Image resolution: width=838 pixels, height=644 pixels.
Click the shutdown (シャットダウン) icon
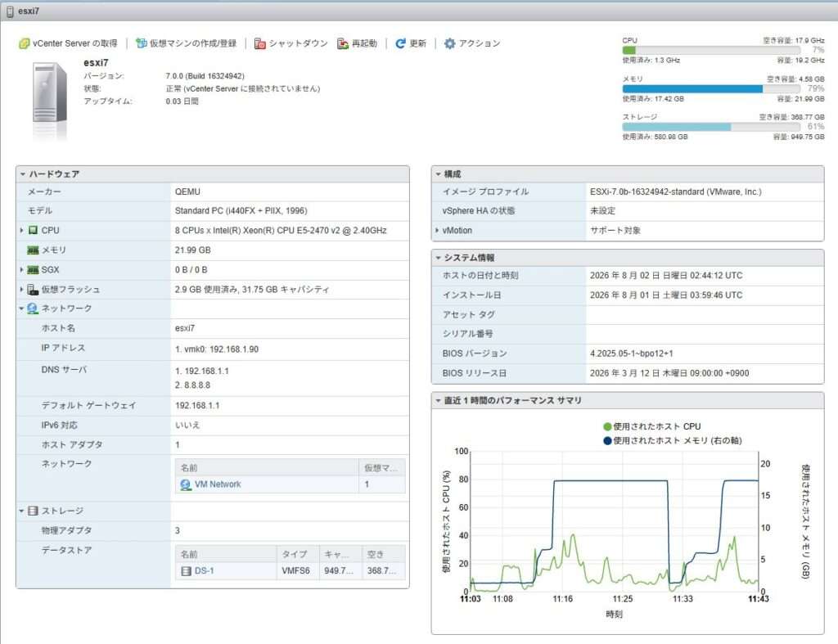(x=260, y=43)
